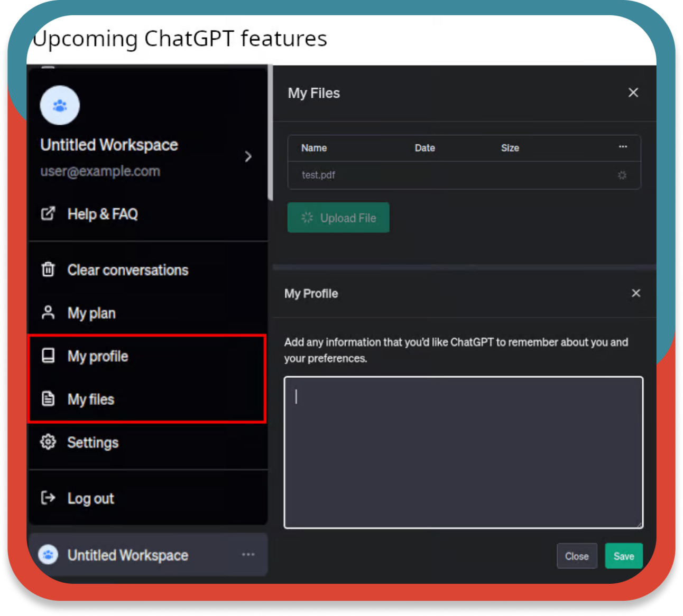Click the workspace avatar icon above Untitled Workspace

coord(60,106)
